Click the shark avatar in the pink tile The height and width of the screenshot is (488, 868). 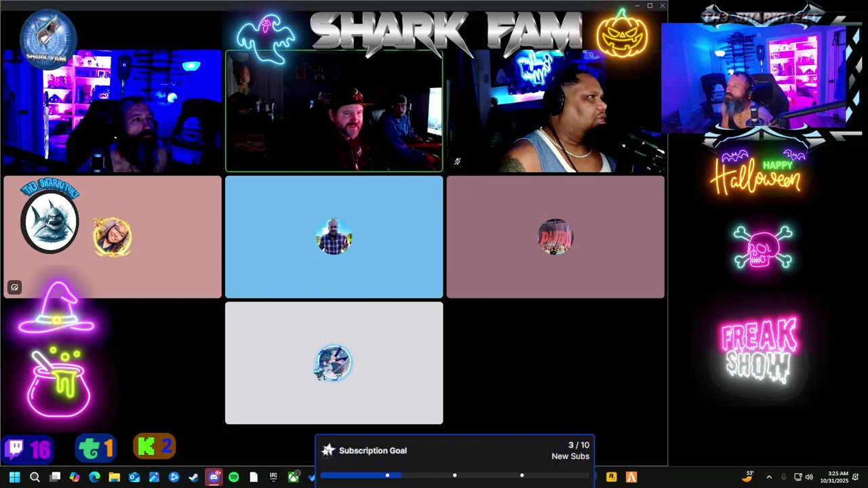tap(50, 222)
